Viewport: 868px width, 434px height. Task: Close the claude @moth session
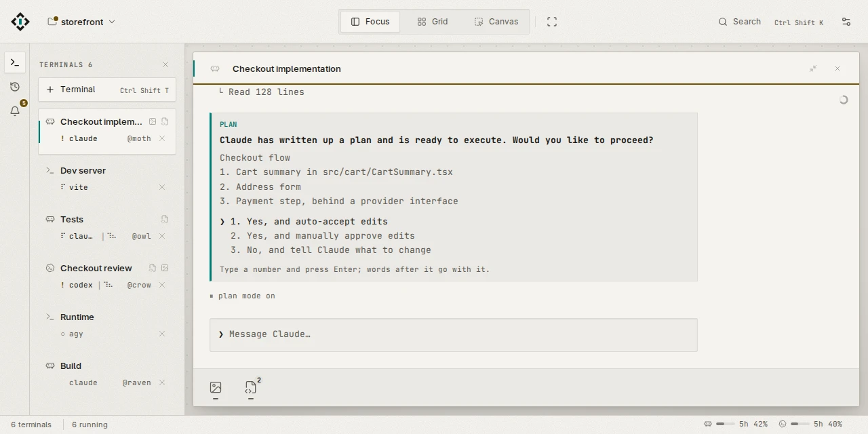[x=162, y=138]
